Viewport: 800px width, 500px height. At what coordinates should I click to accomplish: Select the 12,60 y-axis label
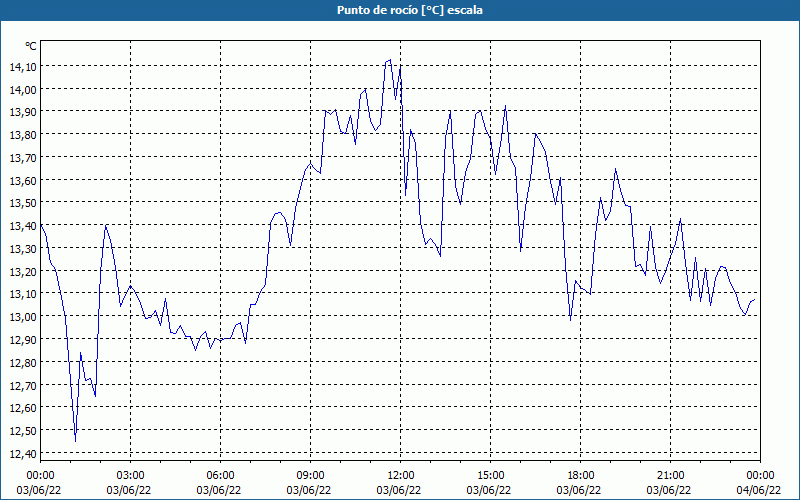[x=23, y=408]
